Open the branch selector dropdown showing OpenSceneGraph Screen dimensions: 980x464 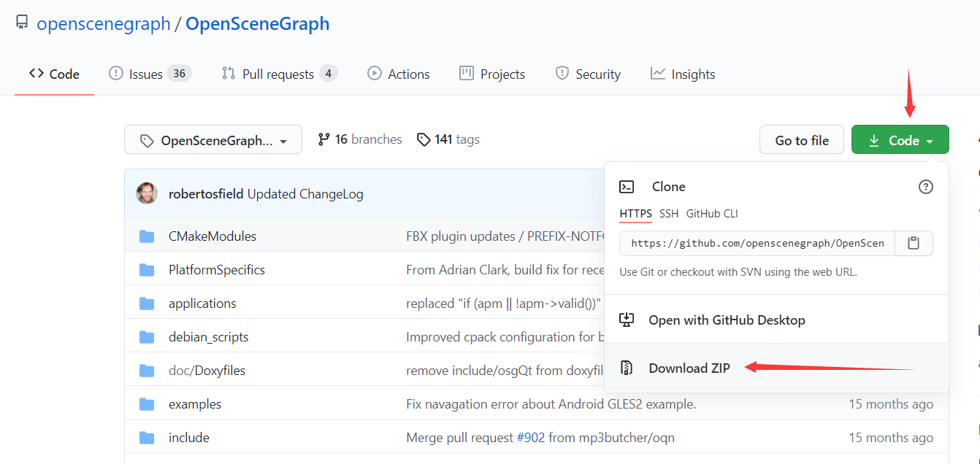click(x=213, y=139)
